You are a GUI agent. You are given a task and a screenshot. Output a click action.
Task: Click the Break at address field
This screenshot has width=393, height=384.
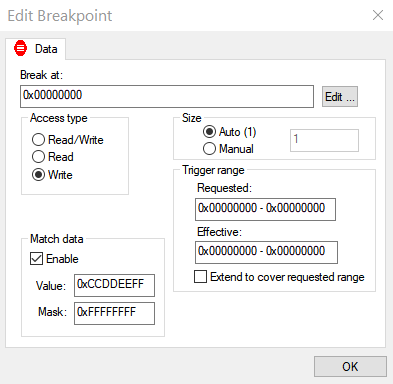[x=167, y=96]
